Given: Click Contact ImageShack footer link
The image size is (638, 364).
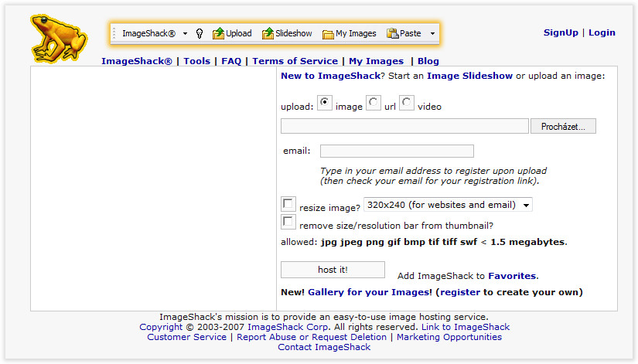Looking at the screenshot, I should pos(324,347).
